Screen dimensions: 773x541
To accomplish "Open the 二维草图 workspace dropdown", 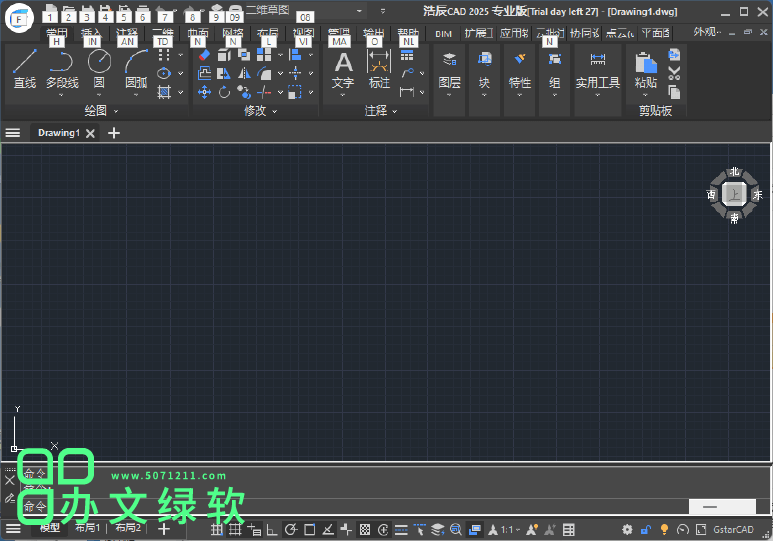I will pos(306,10).
